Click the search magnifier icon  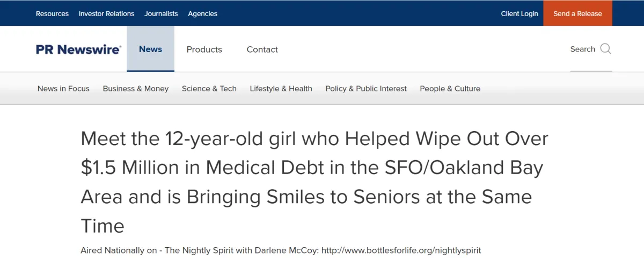click(605, 49)
